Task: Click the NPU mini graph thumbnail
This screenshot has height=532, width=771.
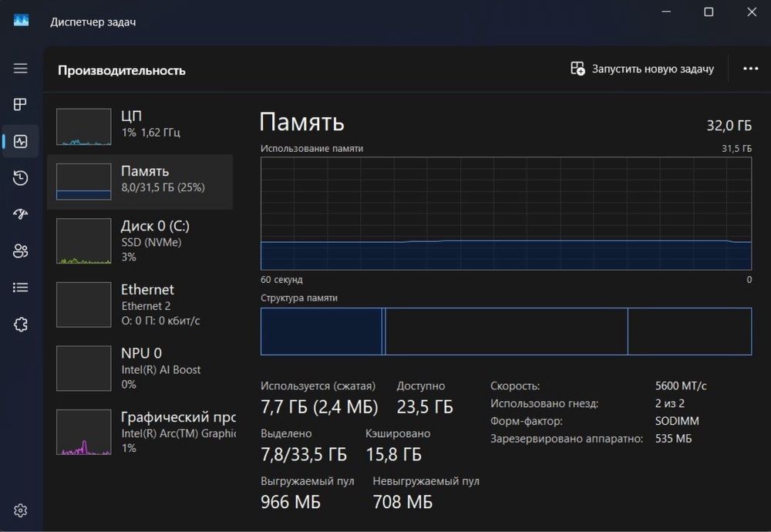Action: 83,369
